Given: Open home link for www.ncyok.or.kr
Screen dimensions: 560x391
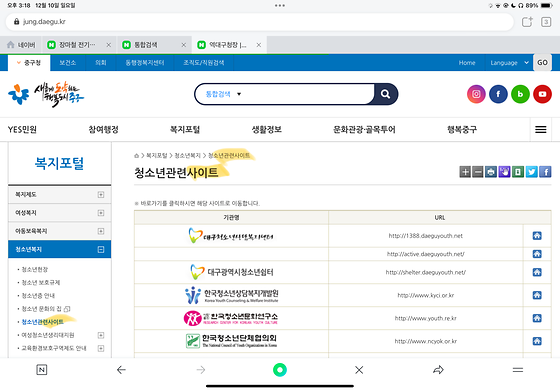Looking at the screenshot, I should [x=537, y=341].
